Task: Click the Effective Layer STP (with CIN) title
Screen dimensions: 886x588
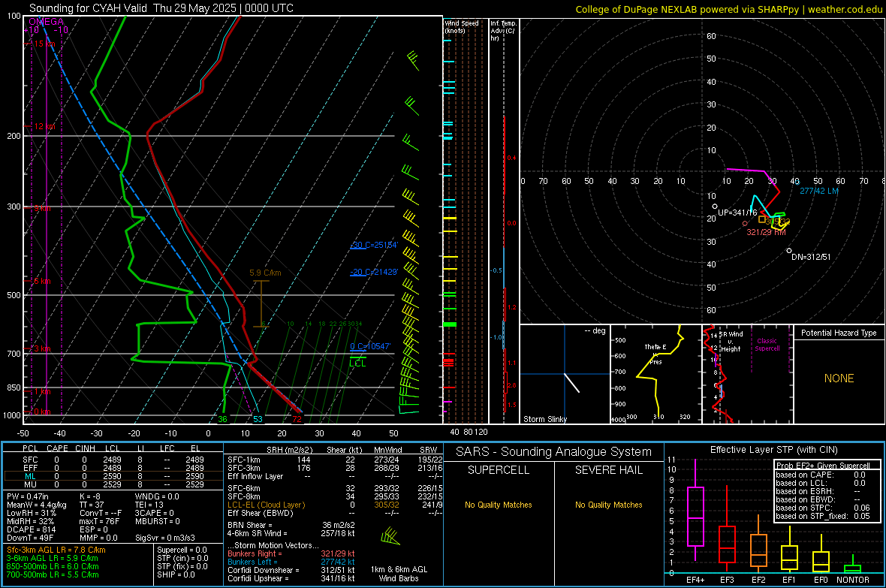Action: coord(773,450)
